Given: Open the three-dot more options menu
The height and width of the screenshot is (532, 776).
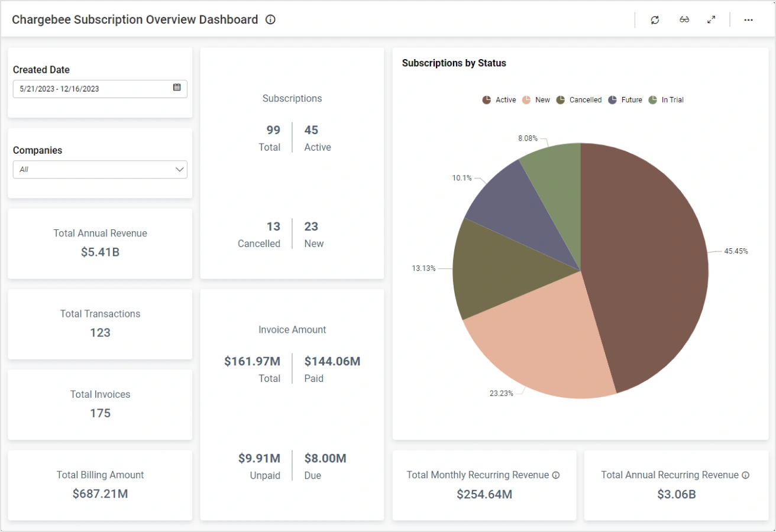Looking at the screenshot, I should click(748, 20).
